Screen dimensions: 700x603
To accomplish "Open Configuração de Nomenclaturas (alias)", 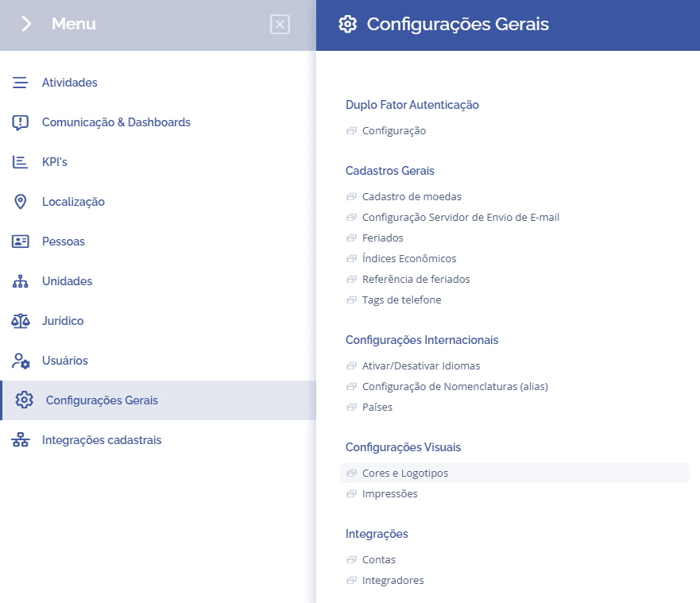I will [x=455, y=387].
